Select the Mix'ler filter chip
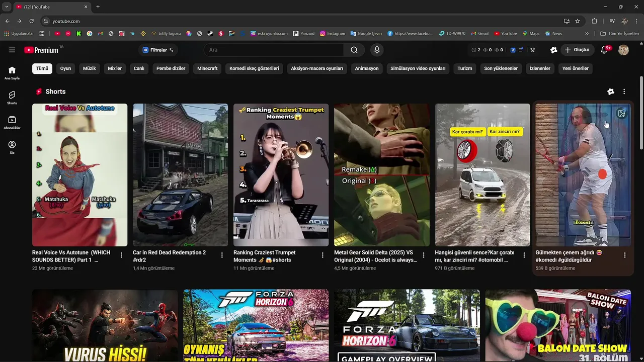This screenshot has height=362, width=644. [x=115, y=68]
